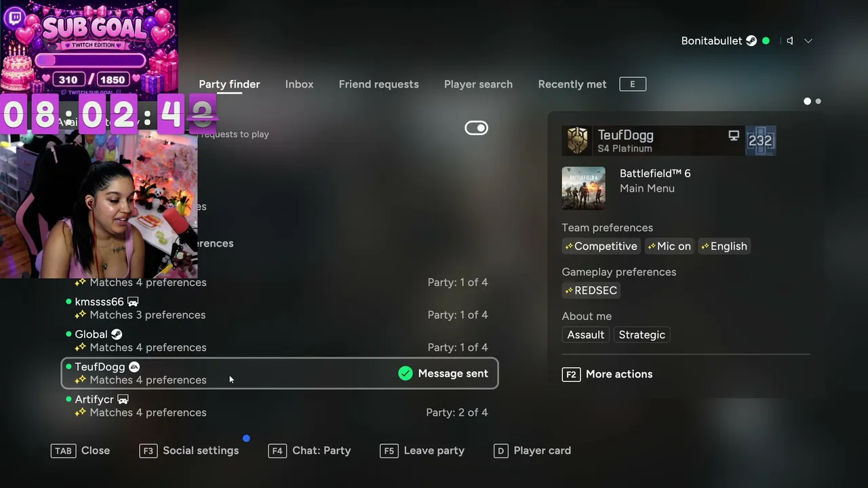Screen dimensions: 868x488
Task: Click the Message sent label
Action: pos(453,373)
